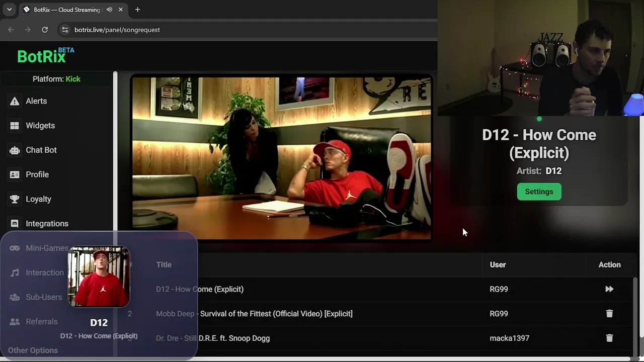Click the Title column header

point(164,265)
